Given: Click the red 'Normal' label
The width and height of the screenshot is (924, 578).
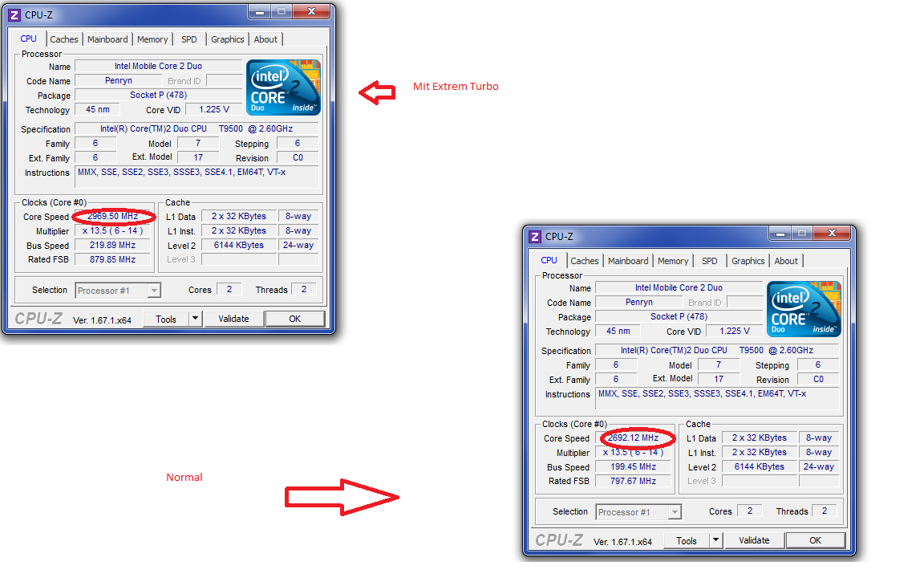Looking at the screenshot, I should coord(184,477).
